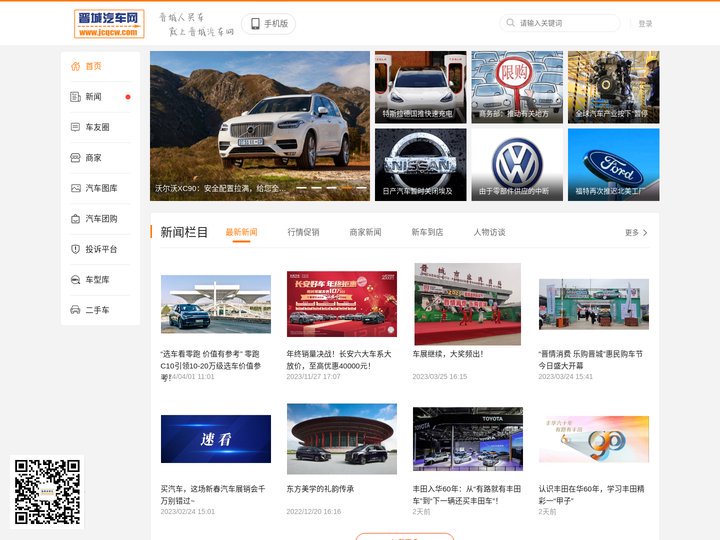Open 车展继续 stage performance thumbnail
Viewport: 720px width, 540px height.
[x=467, y=304]
